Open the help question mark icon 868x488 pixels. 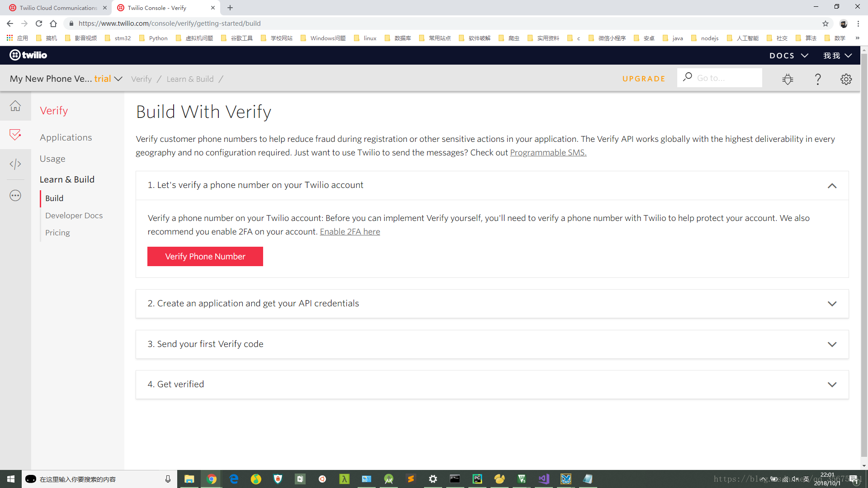pos(817,79)
